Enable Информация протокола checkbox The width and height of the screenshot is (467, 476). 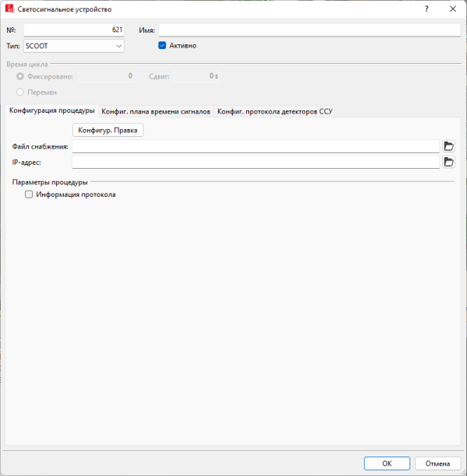click(x=29, y=195)
